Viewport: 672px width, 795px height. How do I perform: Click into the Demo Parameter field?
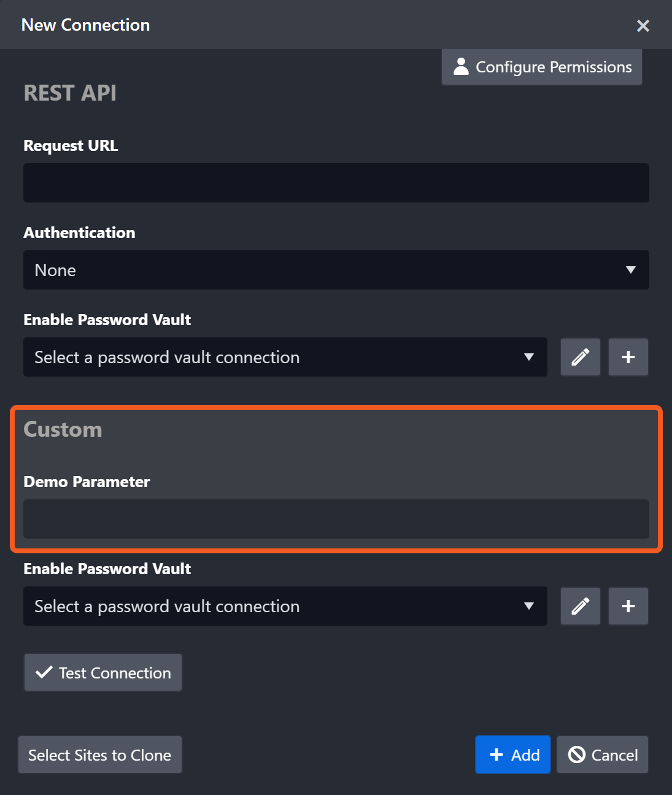coord(336,519)
